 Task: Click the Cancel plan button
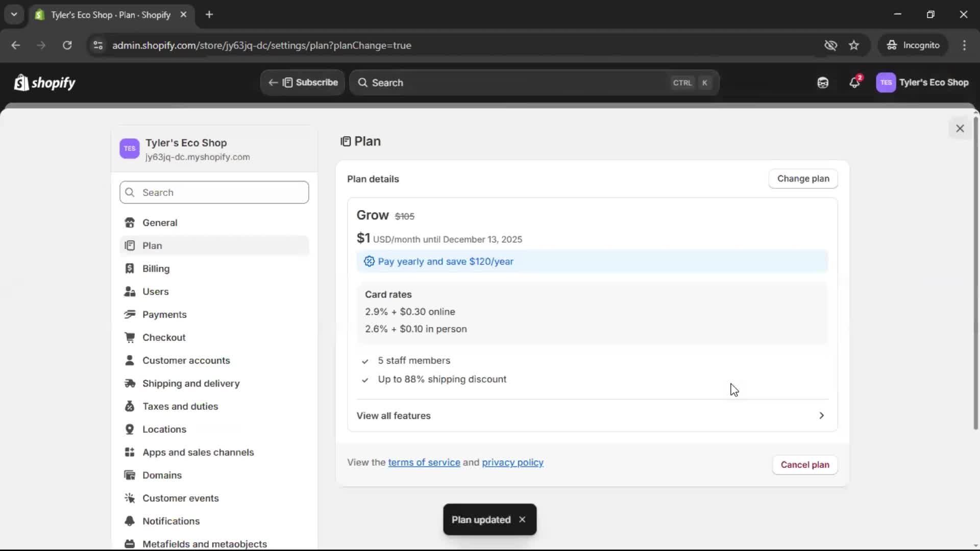(x=804, y=465)
